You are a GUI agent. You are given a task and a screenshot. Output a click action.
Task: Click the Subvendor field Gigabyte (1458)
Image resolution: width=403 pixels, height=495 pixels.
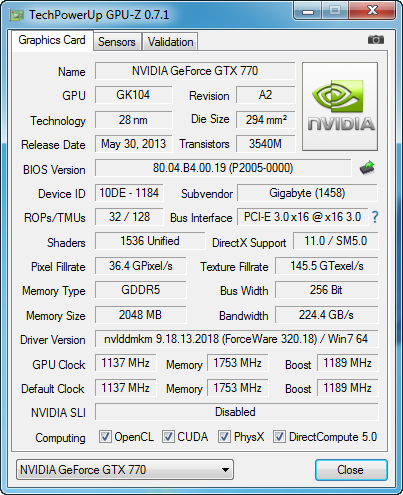tap(307, 193)
